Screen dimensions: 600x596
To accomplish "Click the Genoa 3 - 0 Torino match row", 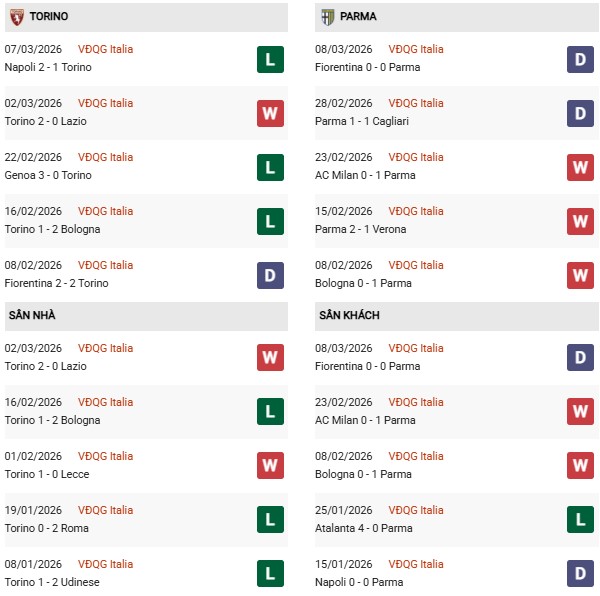I will [x=48, y=175].
